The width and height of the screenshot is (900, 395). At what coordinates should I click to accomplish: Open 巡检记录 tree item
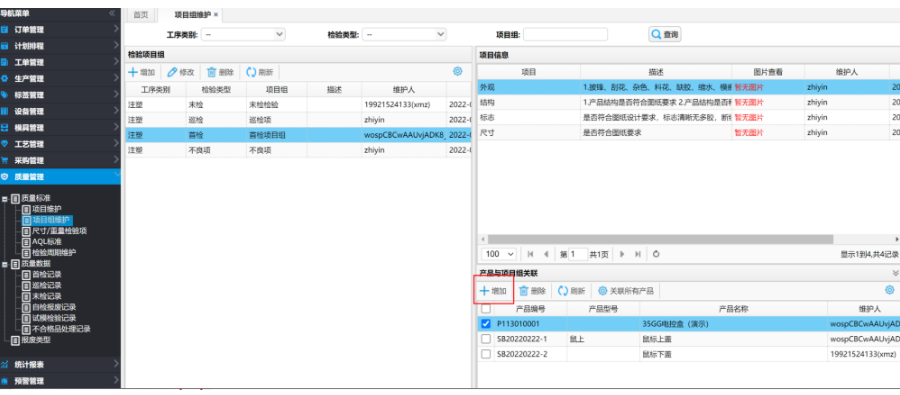click(46, 285)
